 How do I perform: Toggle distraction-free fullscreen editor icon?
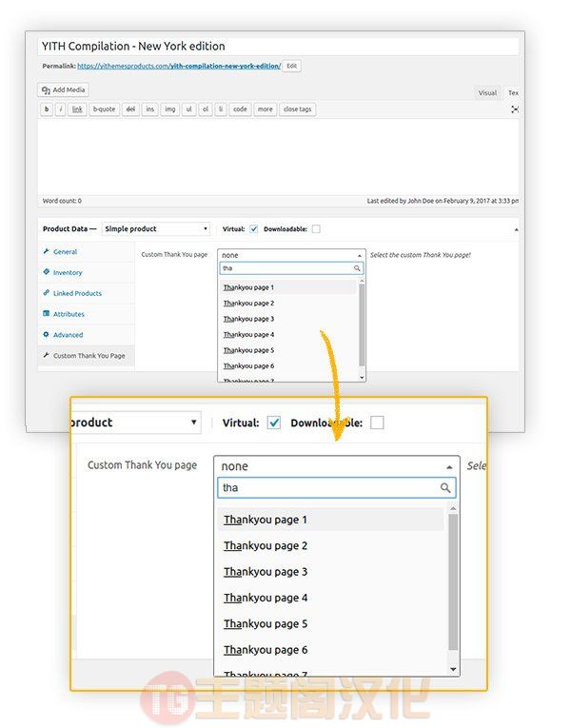pyautogui.click(x=515, y=109)
